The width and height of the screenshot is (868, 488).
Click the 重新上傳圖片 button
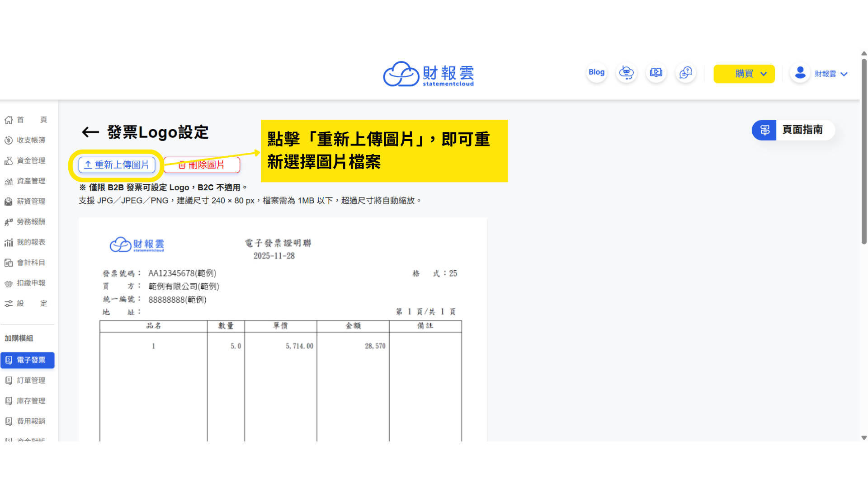tap(117, 165)
